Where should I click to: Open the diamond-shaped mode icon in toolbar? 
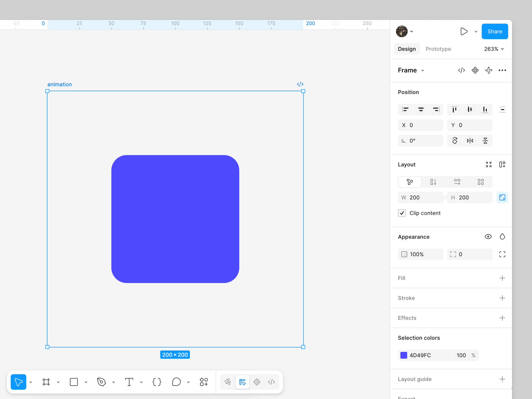pyautogui.click(x=257, y=382)
